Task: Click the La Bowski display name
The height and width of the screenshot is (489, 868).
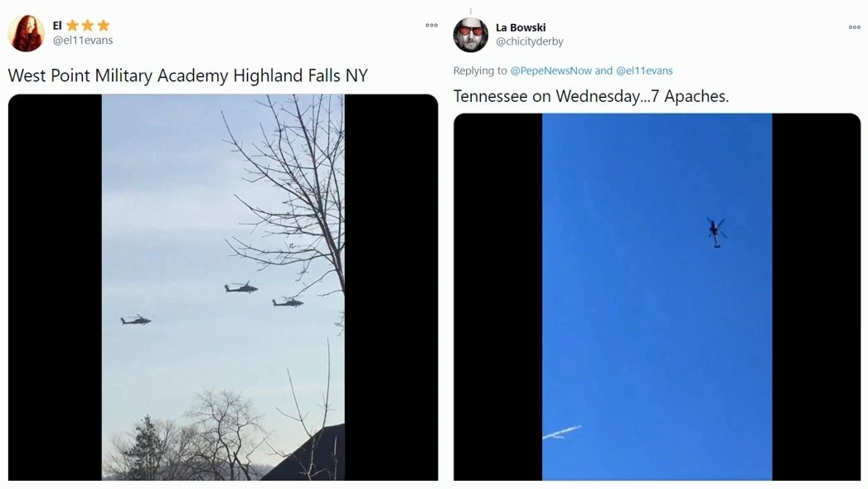Action: [521, 27]
